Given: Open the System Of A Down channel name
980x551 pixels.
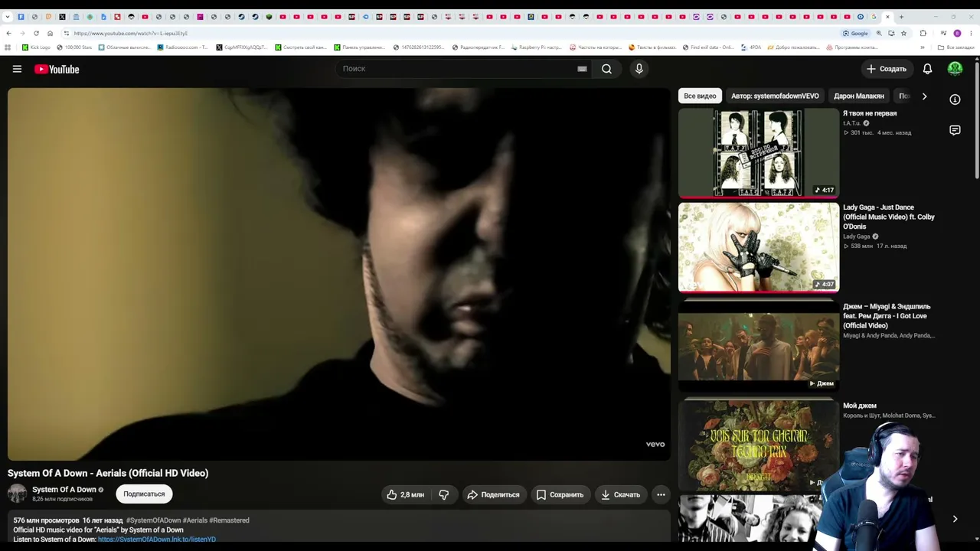Looking at the screenshot, I should coord(64,490).
